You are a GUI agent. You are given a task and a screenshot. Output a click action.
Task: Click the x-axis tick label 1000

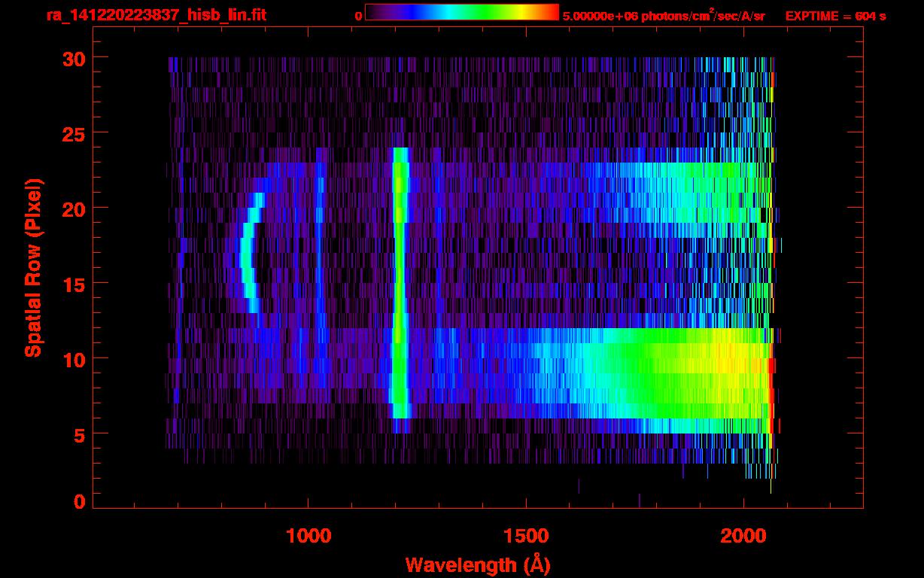pyautogui.click(x=309, y=535)
